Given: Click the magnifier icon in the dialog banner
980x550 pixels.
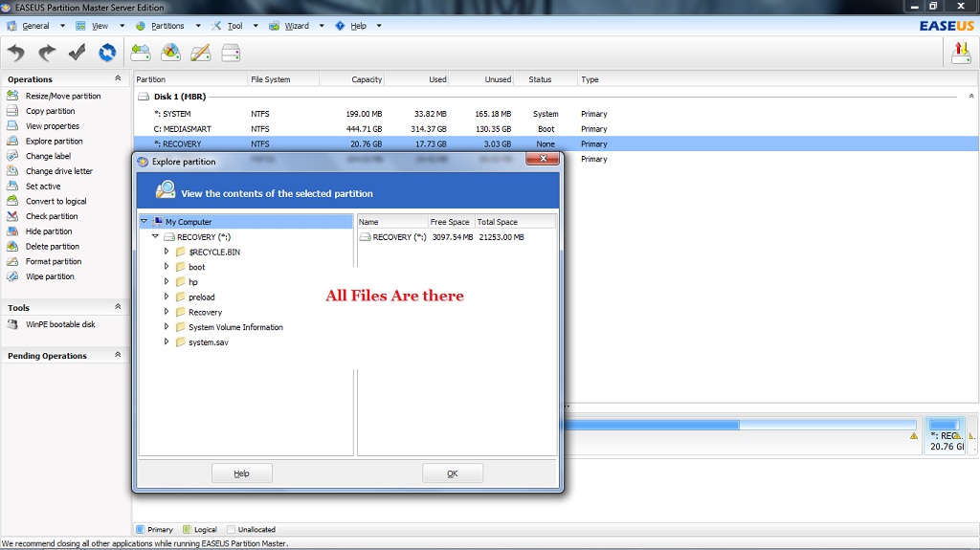Looking at the screenshot, I should coord(166,190).
